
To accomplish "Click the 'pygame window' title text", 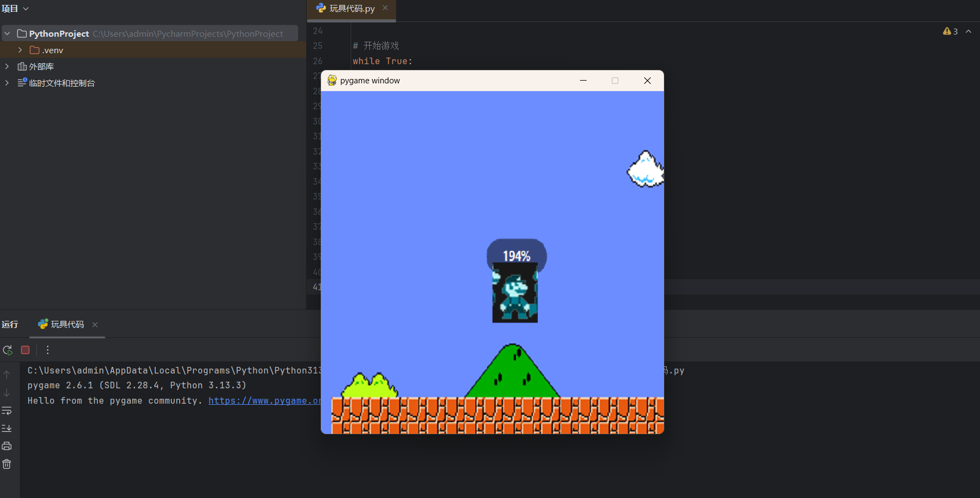I will pos(370,81).
